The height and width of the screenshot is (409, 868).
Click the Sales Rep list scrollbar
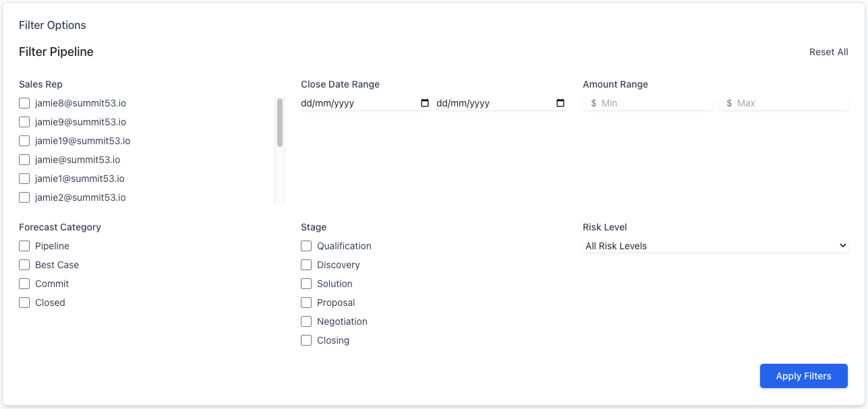tap(280, 123)
